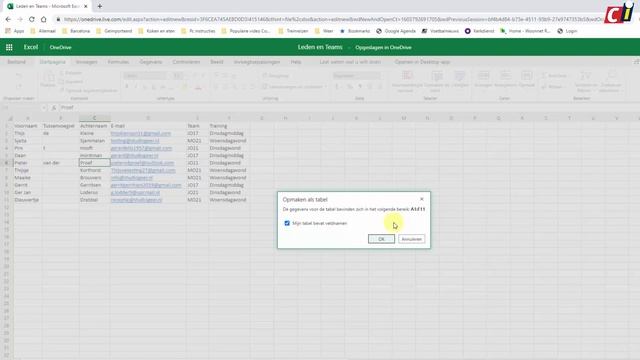
Task: Switch to the Controleren tab
Action: (186, 62)
